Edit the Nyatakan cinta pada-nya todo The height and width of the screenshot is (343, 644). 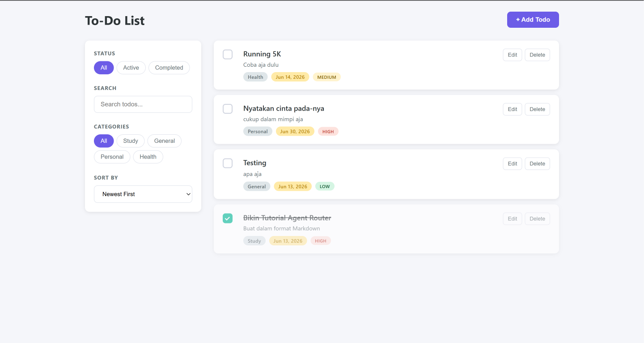point(513,109)
